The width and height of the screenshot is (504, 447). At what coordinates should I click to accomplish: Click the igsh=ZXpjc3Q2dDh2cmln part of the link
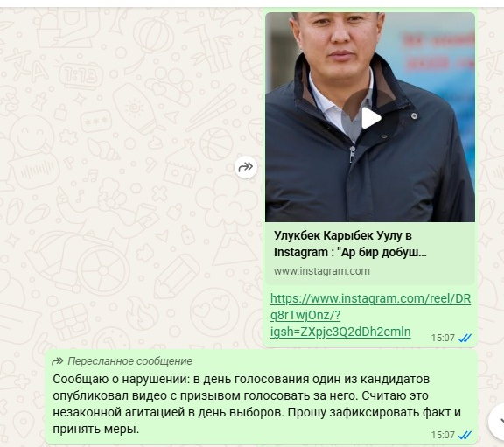(x=340, y=332)
